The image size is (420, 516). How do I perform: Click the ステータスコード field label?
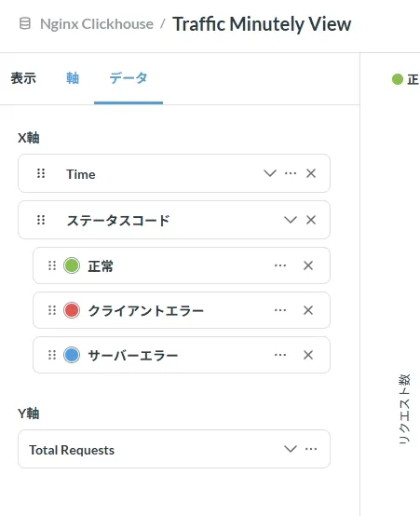(118, 221)
